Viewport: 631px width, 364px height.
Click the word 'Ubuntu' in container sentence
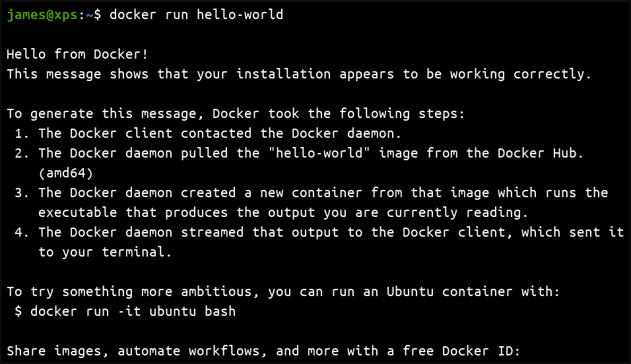(x=410, y=291)
